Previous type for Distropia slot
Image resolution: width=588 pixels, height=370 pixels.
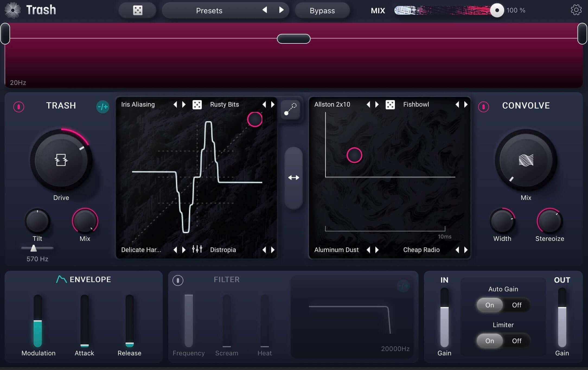click(x=264, y=250)
